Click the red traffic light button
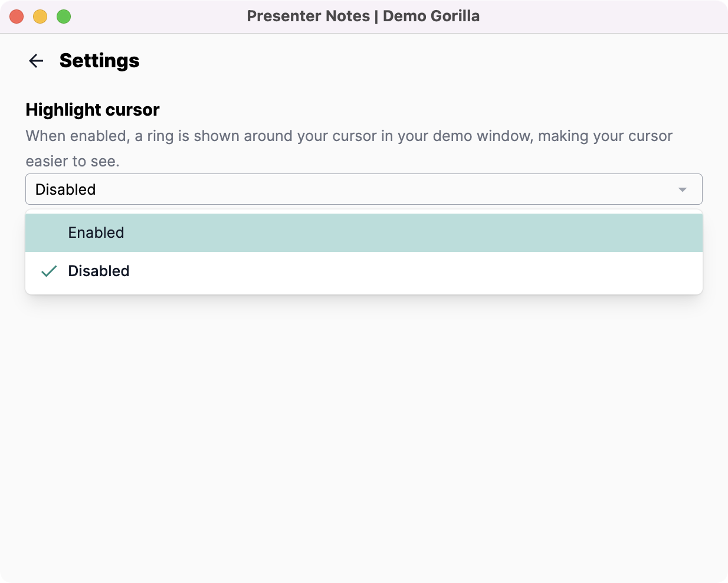 pos(17,17)
